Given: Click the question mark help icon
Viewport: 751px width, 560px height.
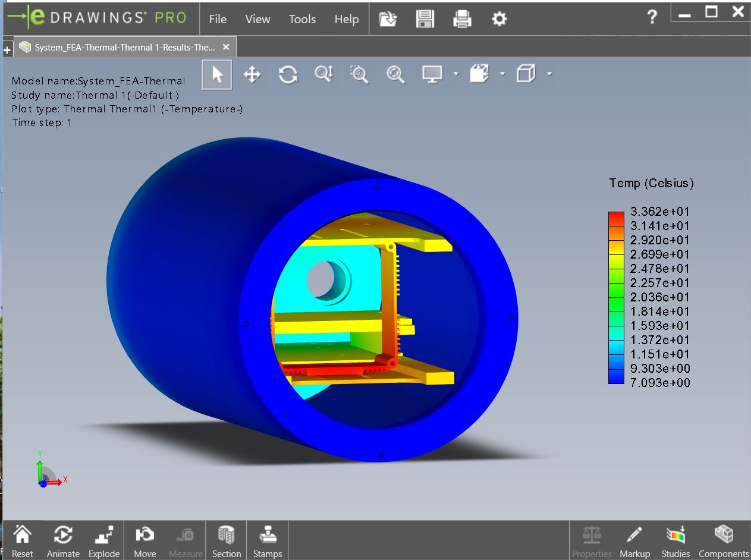Looking at the screenshot, I should 652,18.
